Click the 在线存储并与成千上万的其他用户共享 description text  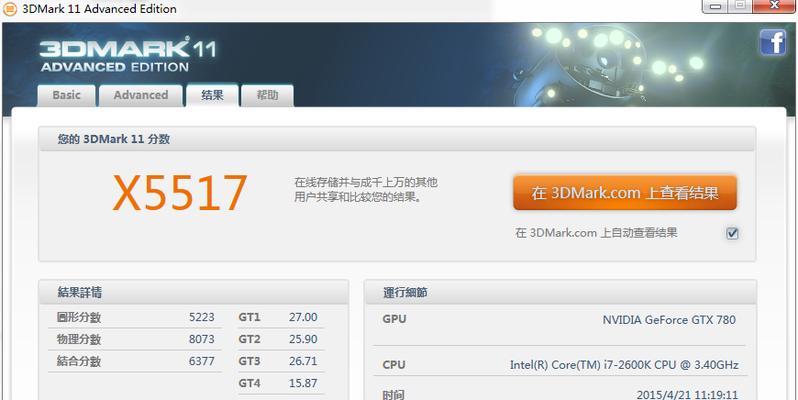tap(365, 189)
